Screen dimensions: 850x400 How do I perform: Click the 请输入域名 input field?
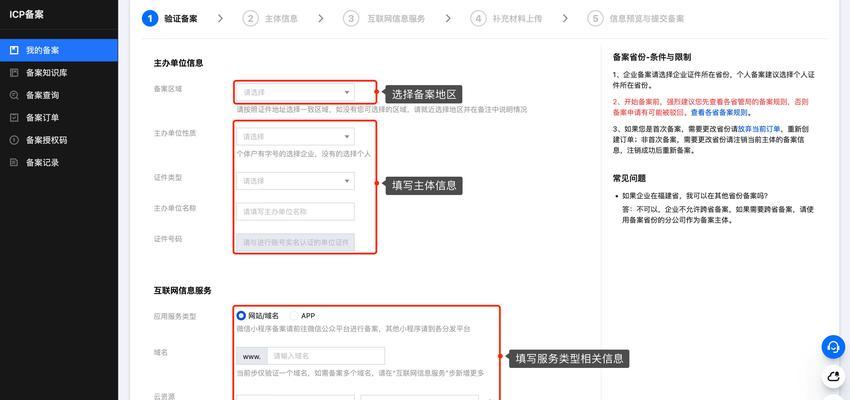[326, 356]
